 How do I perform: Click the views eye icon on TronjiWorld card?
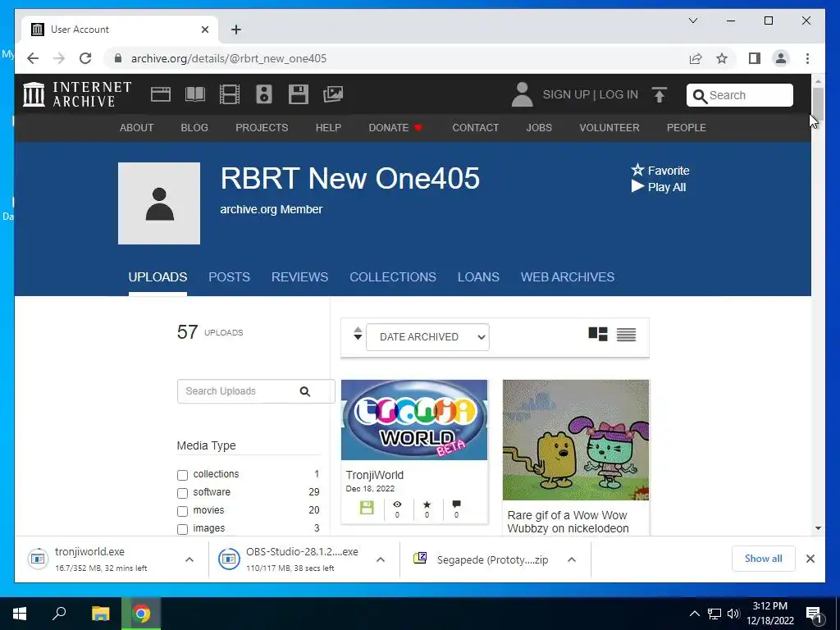click(397, 504)
